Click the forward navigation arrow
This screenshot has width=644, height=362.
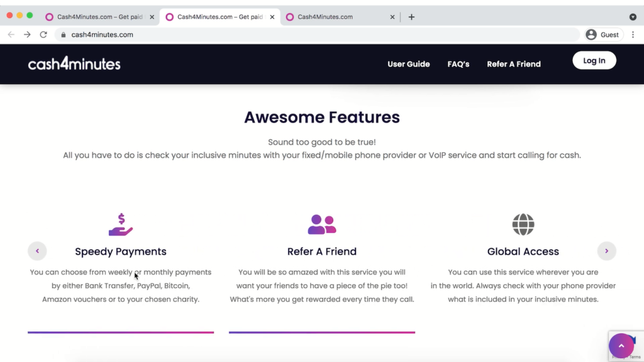(x=27, y=35)
